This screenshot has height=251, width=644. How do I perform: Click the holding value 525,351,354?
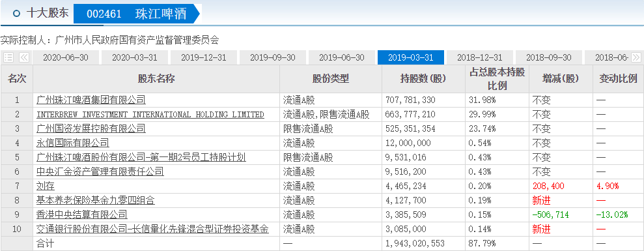tap(411, 129)
